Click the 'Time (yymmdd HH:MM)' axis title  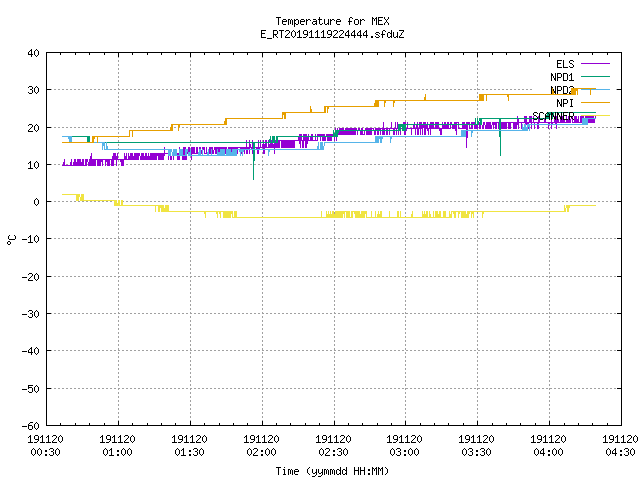pyautogui.click(x=332, y=471)
